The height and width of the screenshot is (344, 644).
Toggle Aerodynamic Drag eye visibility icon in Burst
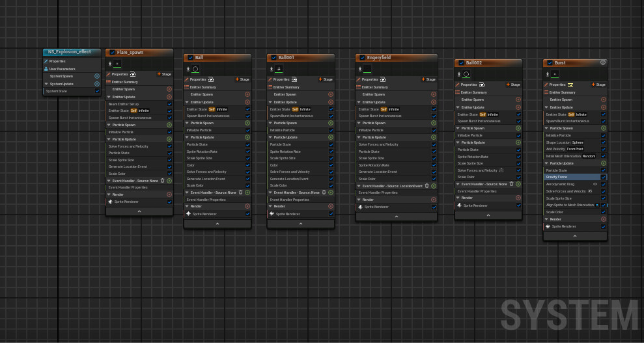[595, 184]
